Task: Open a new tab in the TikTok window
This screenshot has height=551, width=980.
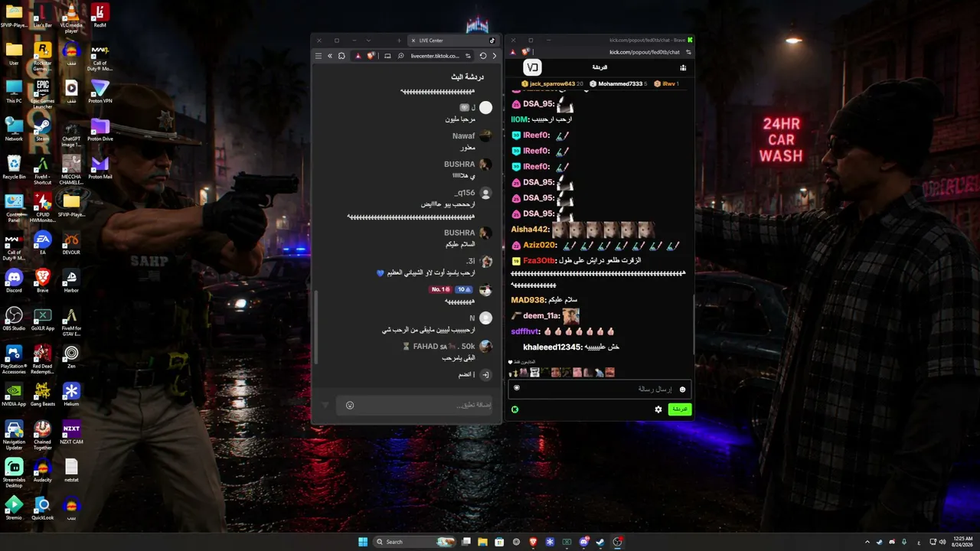Action: tap(399, 41)
